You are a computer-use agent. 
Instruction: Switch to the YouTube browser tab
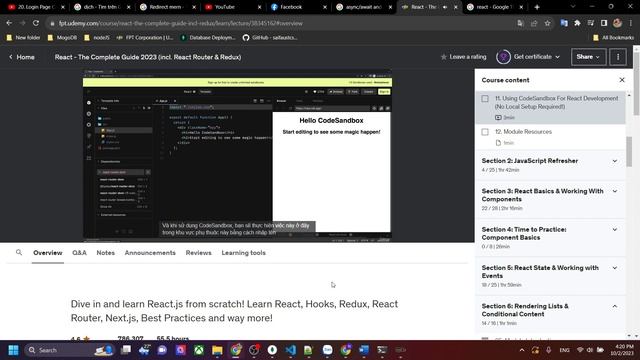click(x=233, y=7)
